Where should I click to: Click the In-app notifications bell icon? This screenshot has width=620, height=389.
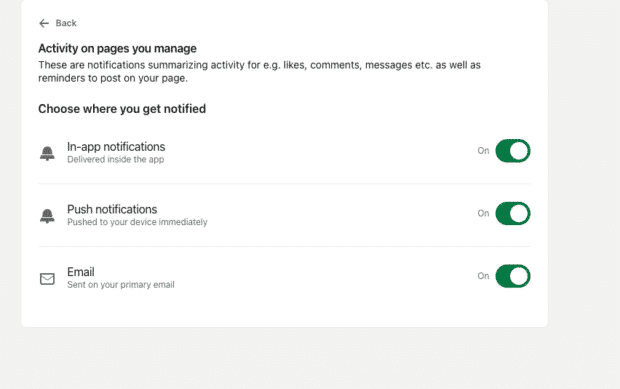pos(47,153)
